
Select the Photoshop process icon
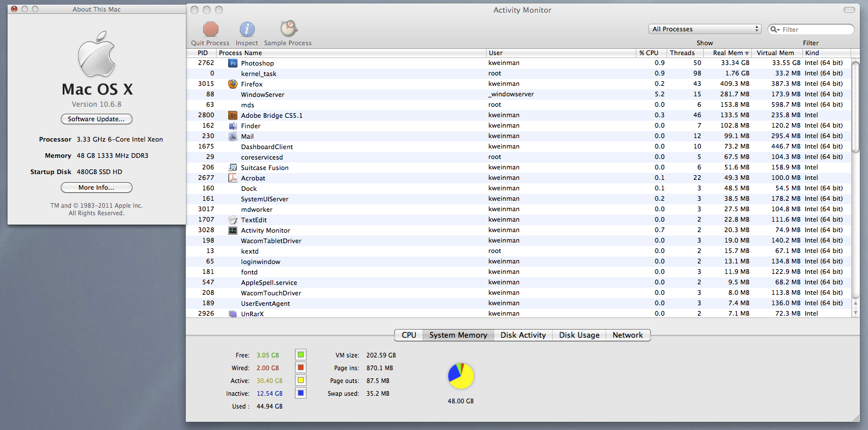233,63
